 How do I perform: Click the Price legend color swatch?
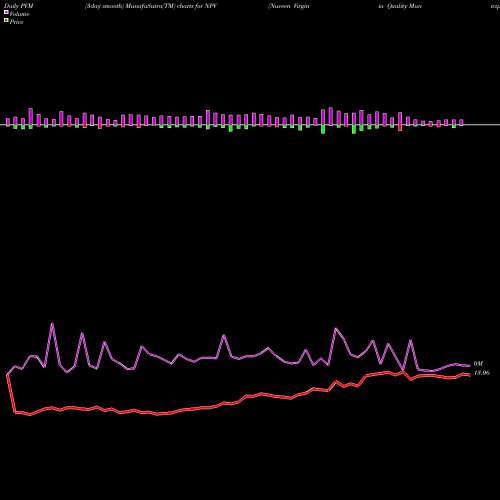[x=6, y=20]
